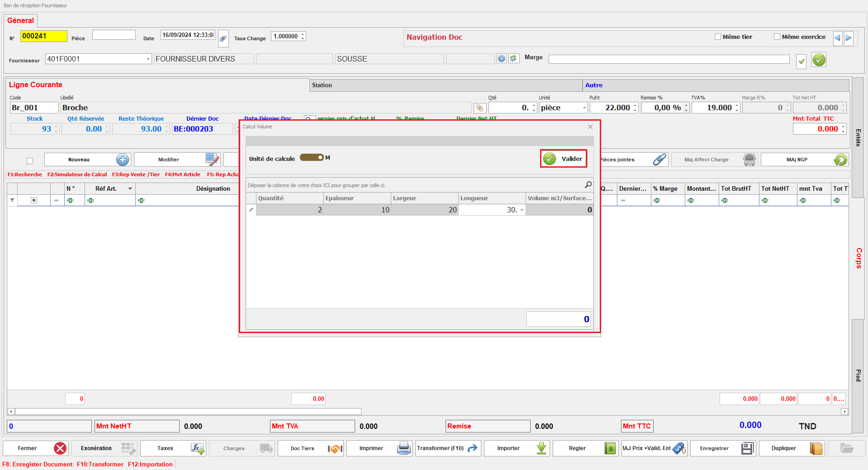The image size is (868, 470).
Task: Click the Charges truck button
Action: pos(242,448)
